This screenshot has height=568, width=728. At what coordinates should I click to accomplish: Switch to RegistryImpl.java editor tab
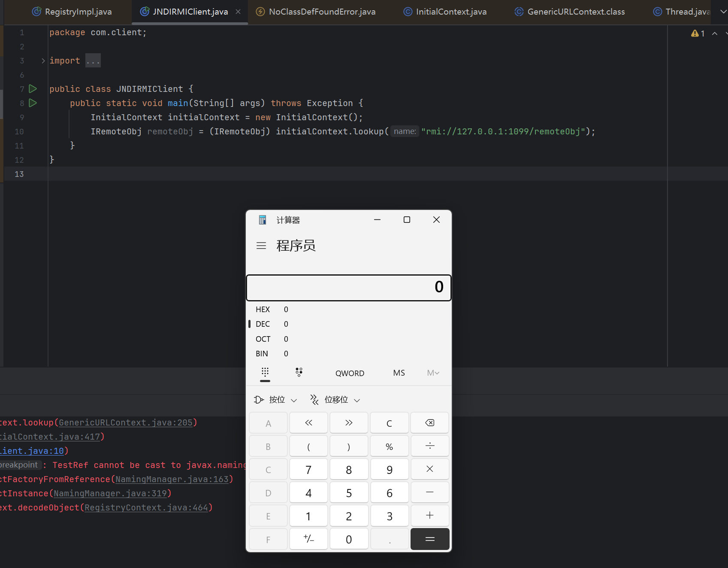72,12
